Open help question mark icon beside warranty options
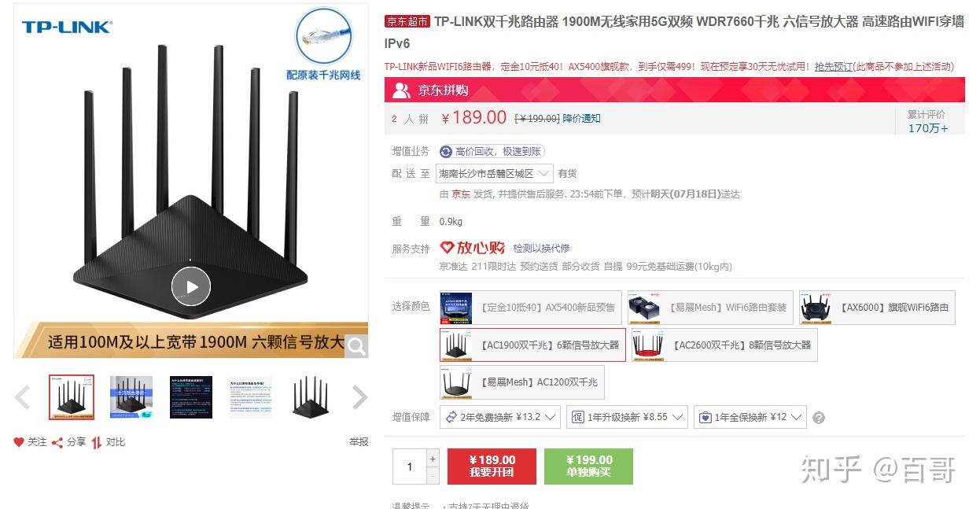This screenshot has width=980, height=509. click(x=819, y=418)
